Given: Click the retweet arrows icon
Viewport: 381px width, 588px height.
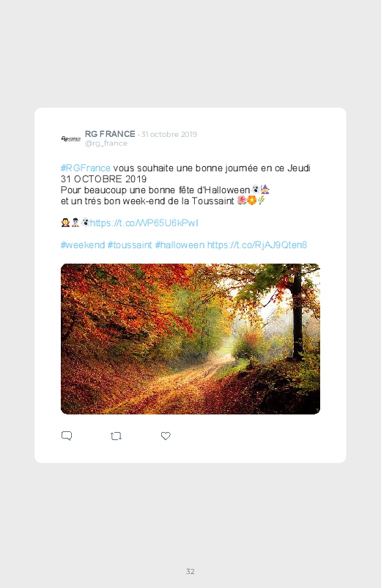Looking at the screenshot, I should pyautogui.click(x=116, y=436).
